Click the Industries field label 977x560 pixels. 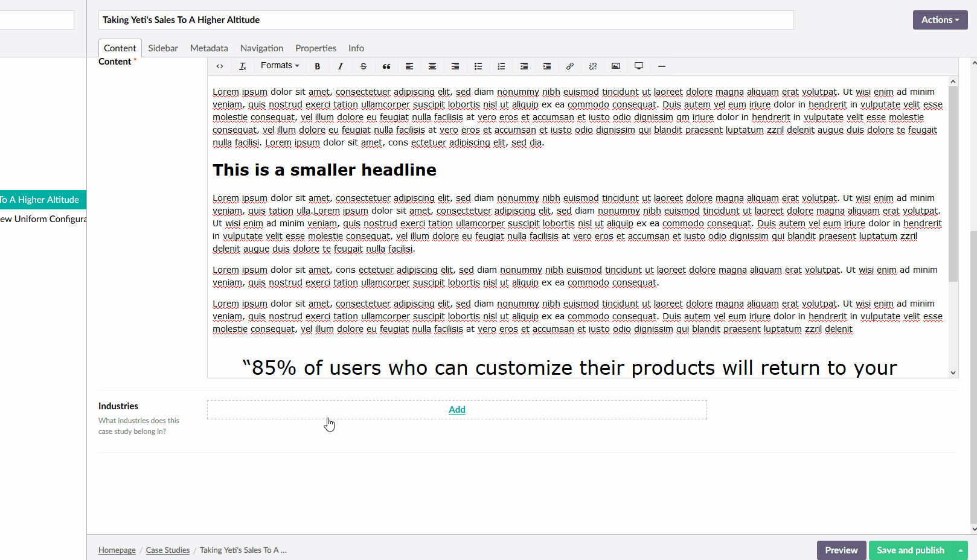[118, 406]
